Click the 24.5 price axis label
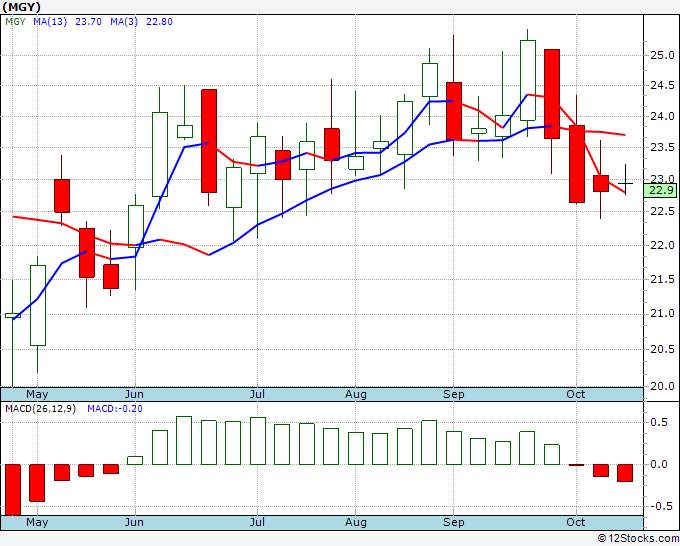 point(662,85)
